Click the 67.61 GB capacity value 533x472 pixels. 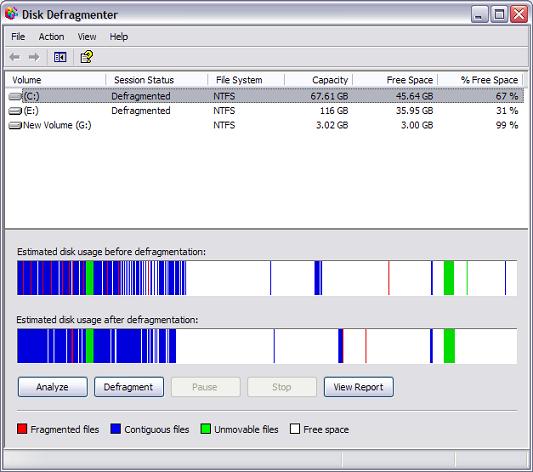(329, 97)
